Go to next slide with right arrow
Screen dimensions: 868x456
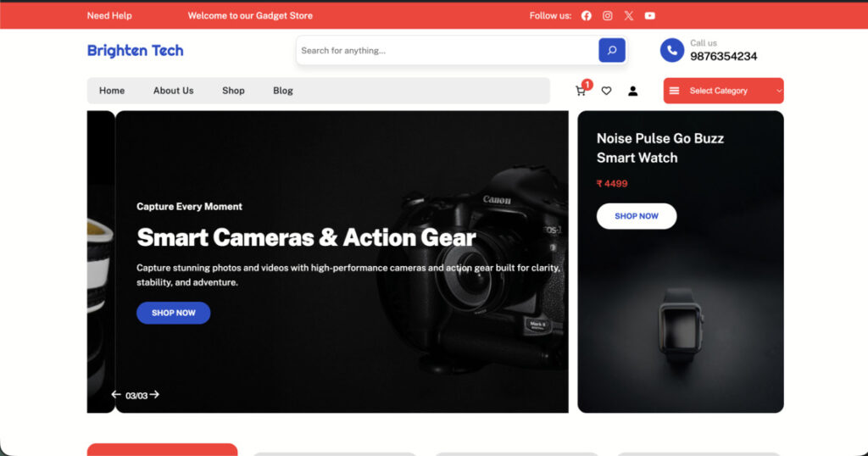coord(154,395)
